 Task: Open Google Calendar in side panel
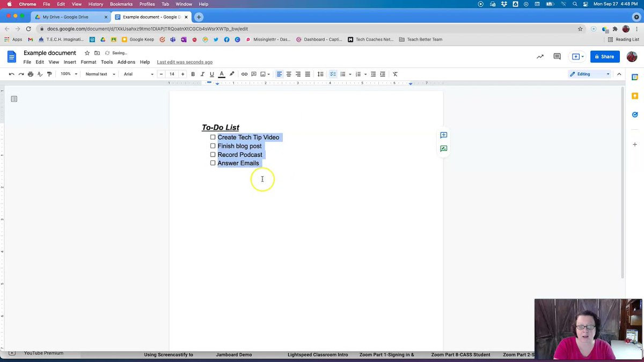tap(635, 77)
